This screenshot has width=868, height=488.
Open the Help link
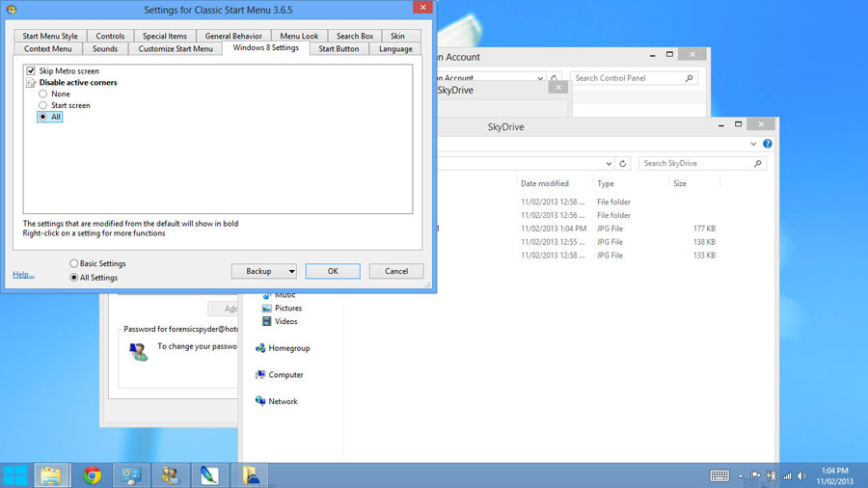23,275
